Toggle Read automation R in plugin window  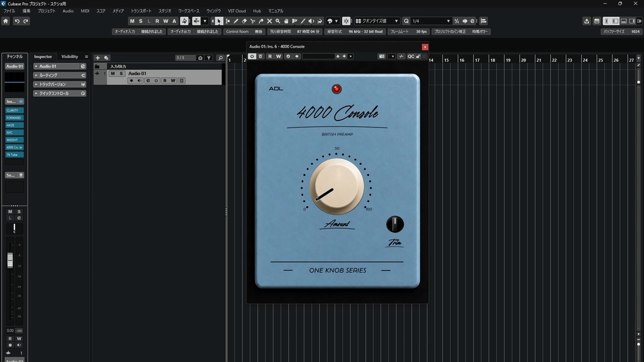coord(270,56)
